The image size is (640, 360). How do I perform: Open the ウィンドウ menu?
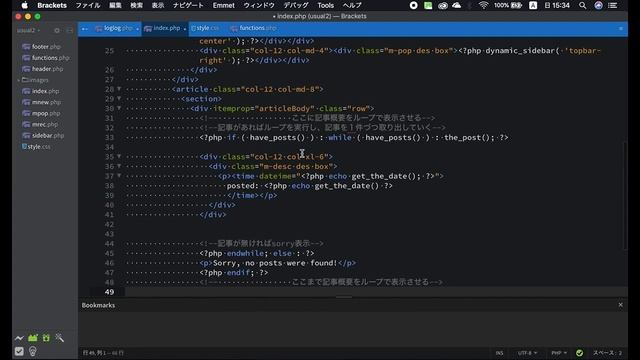pyautogui.click(x=259, y=5)
